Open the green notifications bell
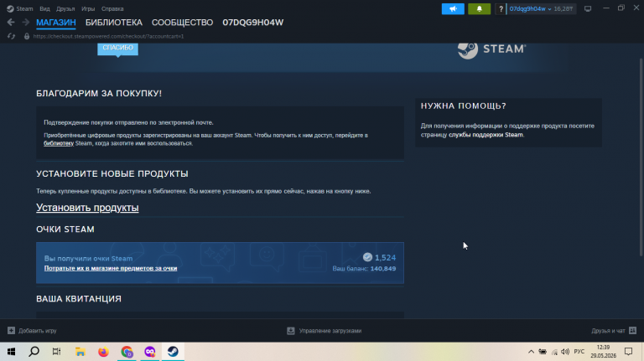 480,8
